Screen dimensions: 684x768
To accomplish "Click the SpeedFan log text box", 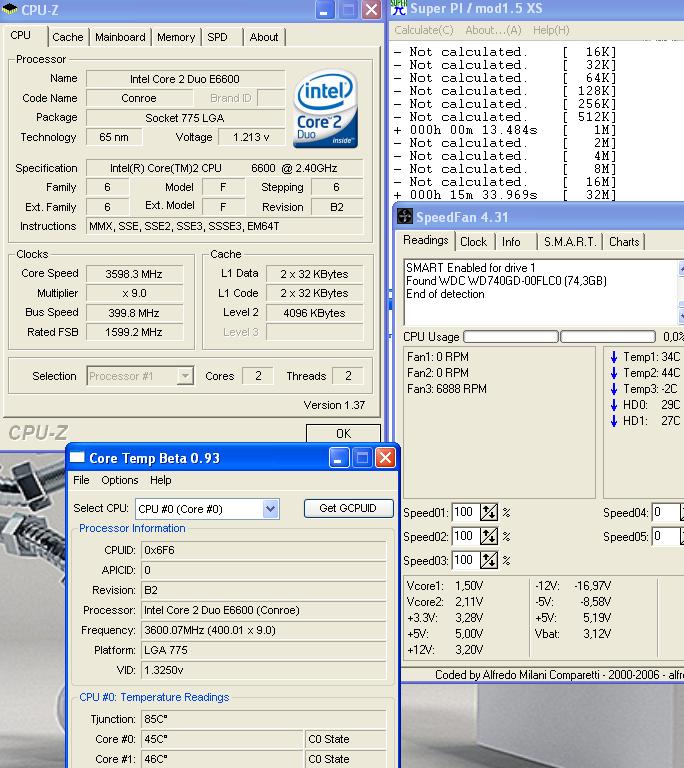I will tap(540, 292).
